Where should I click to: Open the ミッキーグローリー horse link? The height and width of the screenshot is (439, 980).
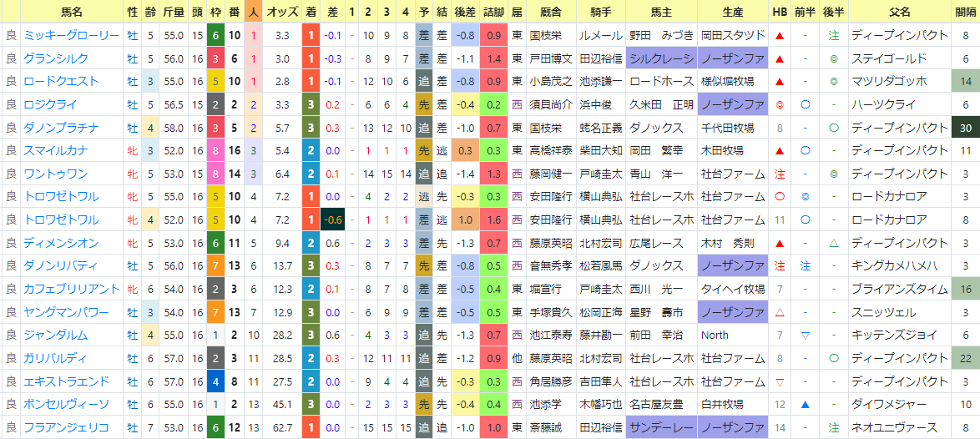coord(71,36)
